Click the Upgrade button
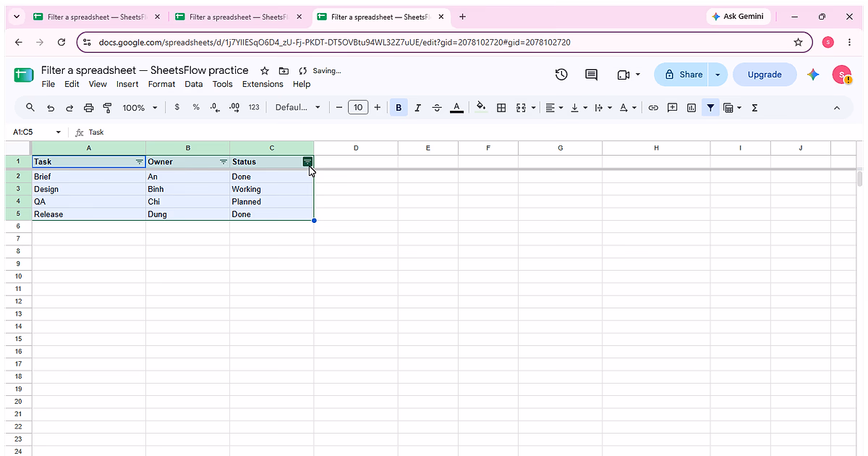Screen dimensions: 868x456 point(765,75)
